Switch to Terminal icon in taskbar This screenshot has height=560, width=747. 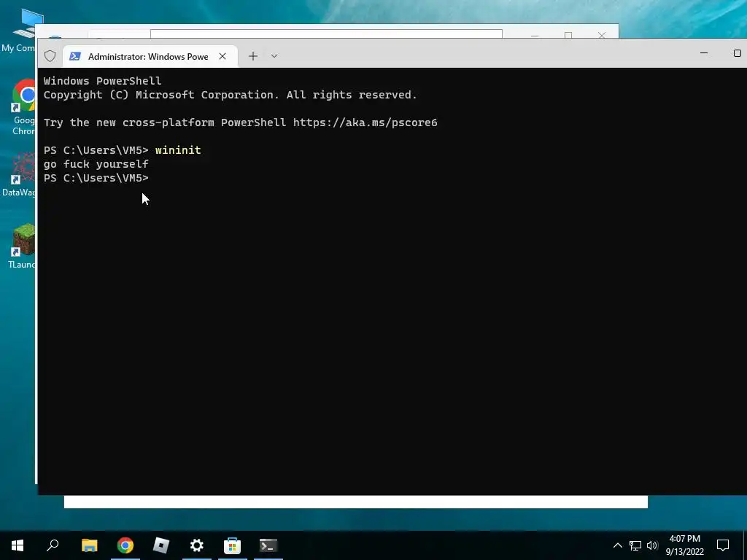pyautogui.click(x=268, y=545)
